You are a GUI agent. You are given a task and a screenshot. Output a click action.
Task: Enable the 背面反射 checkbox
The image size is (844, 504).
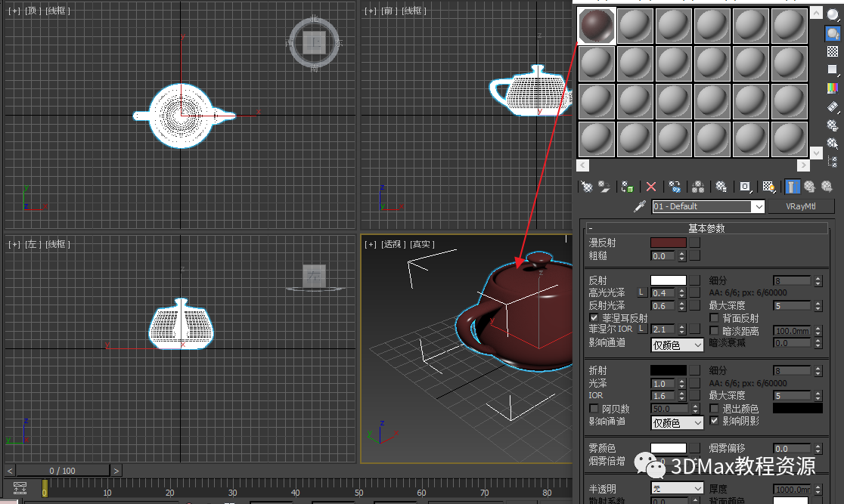click(x=715, y=318)
